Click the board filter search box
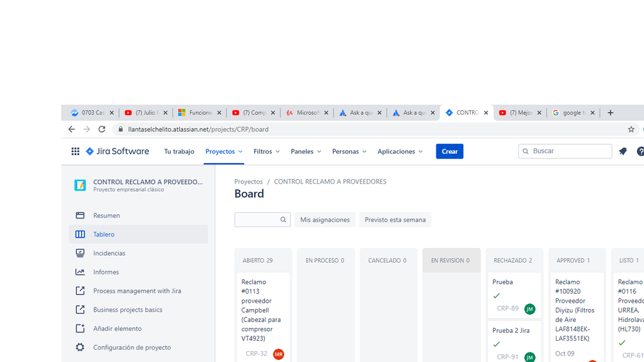Viewport: 644px width, 362px height. (x=262, y=220)
